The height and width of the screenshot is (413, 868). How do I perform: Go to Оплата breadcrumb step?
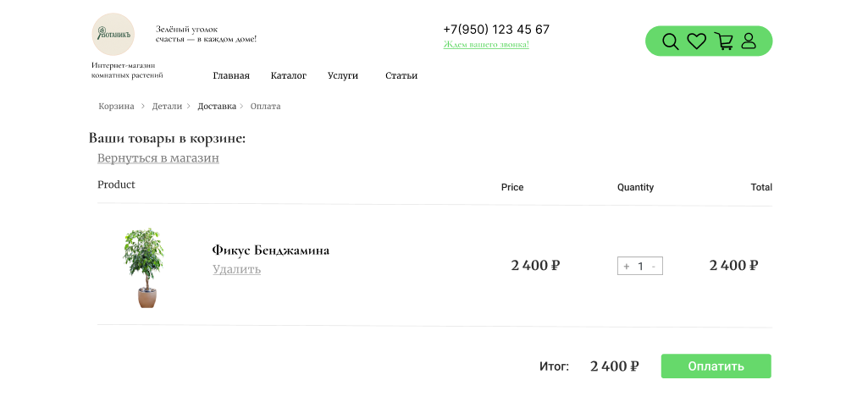tap(265, 106)
